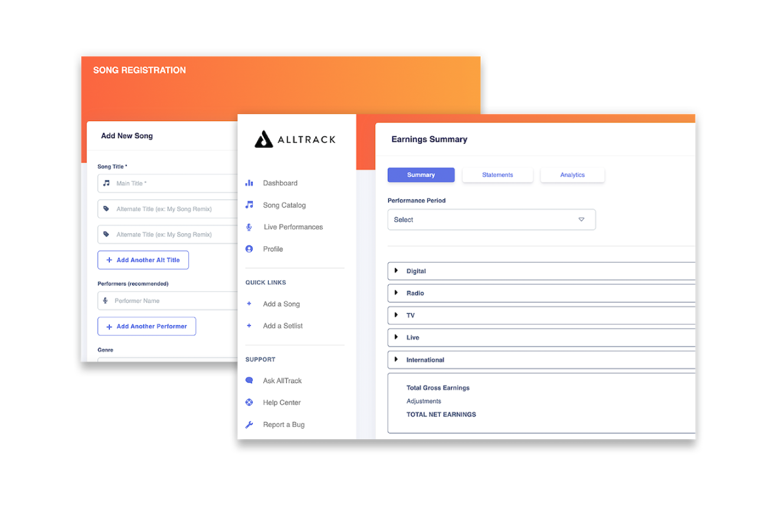Viewport: 771px width, 532px height.
Task: Select the Summary tab
Action: tap(421, 175)
